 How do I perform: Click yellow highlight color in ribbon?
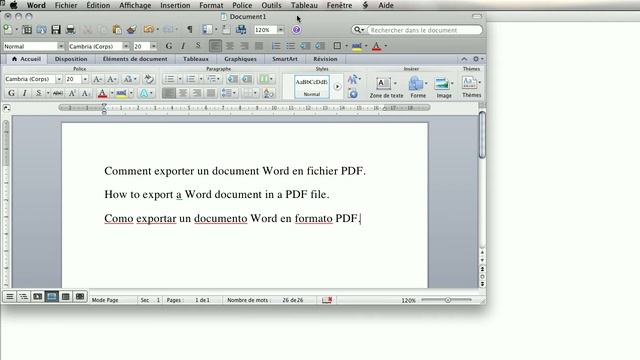point(121,93)
